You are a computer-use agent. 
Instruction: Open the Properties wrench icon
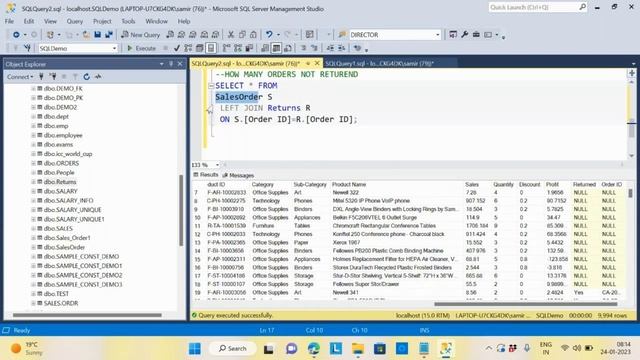(464, 35)
